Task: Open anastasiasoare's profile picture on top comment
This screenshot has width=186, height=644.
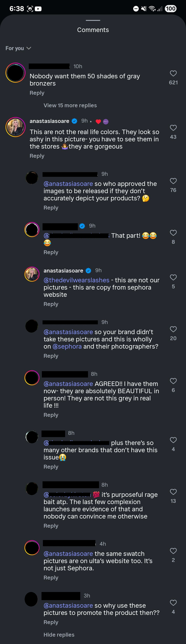Action: pyautogui.click(x=15, y=127)
